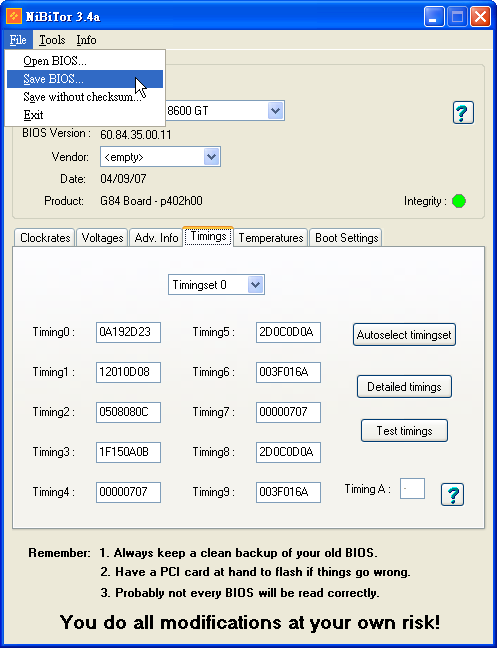Click the green Integrity indicator light

pos(459,201)
